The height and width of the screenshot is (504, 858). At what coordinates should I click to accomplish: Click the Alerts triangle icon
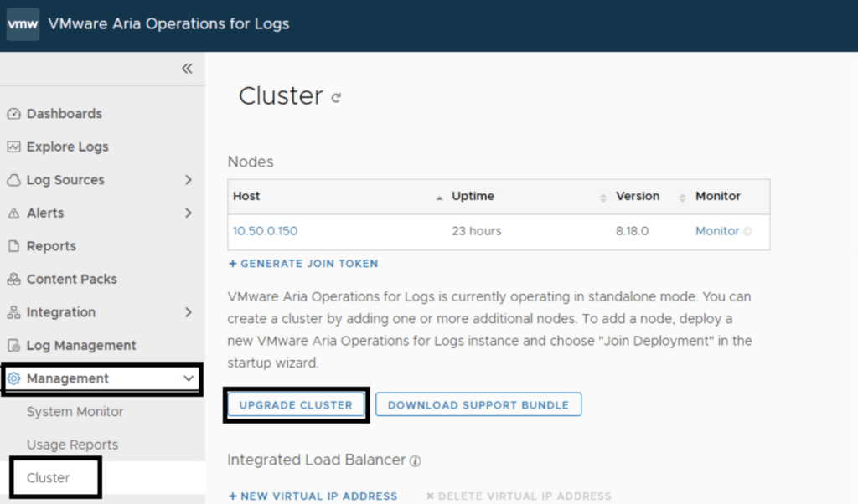pos(13,213)
